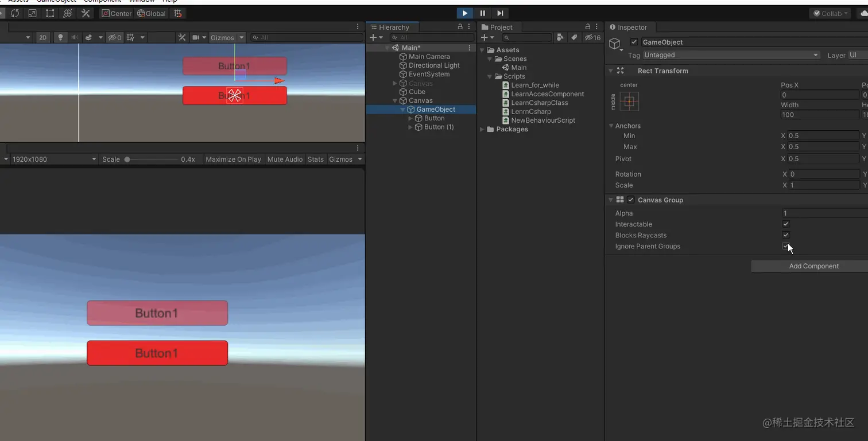Toggle GameObject active checkbox in Inspector
The height and width of the screenshot is (441, 868).
point(634,42)
